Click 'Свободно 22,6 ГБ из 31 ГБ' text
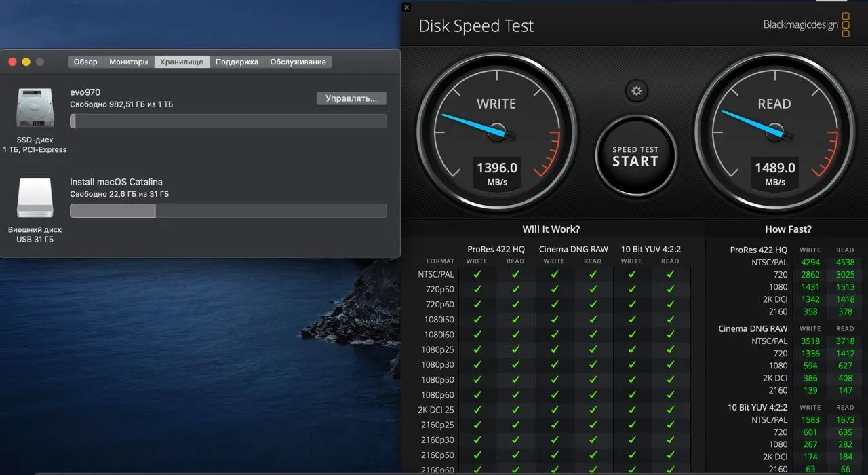 pos(119,194)
